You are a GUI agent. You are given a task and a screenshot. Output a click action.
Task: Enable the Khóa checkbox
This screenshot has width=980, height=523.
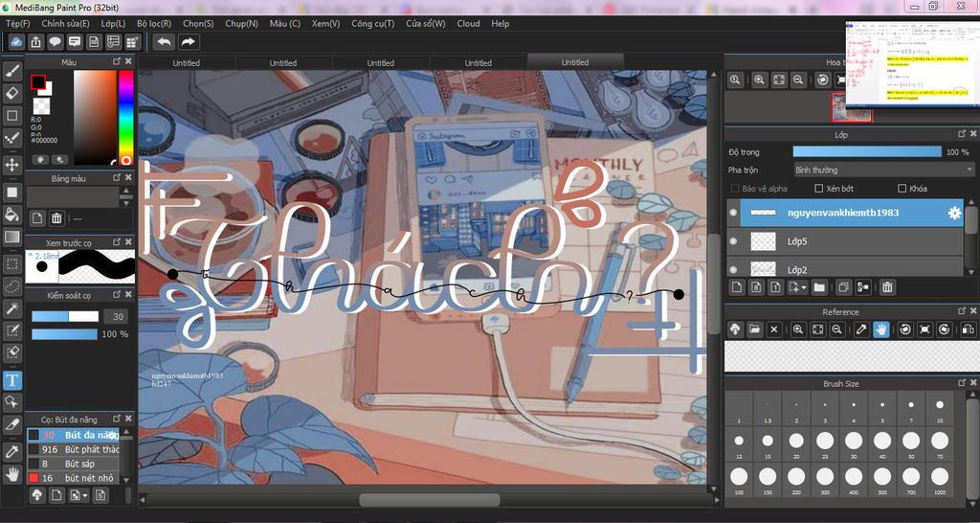[x=902, y=189]
